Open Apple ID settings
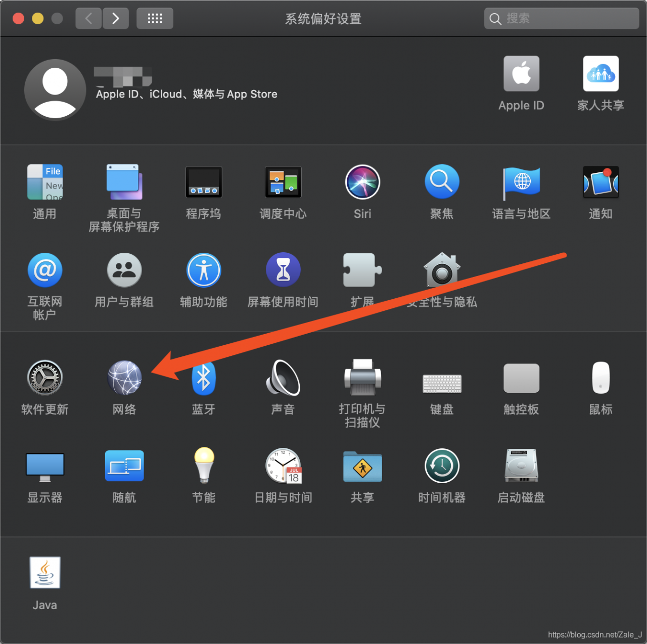The image size is (647, 644). (521, 73)
